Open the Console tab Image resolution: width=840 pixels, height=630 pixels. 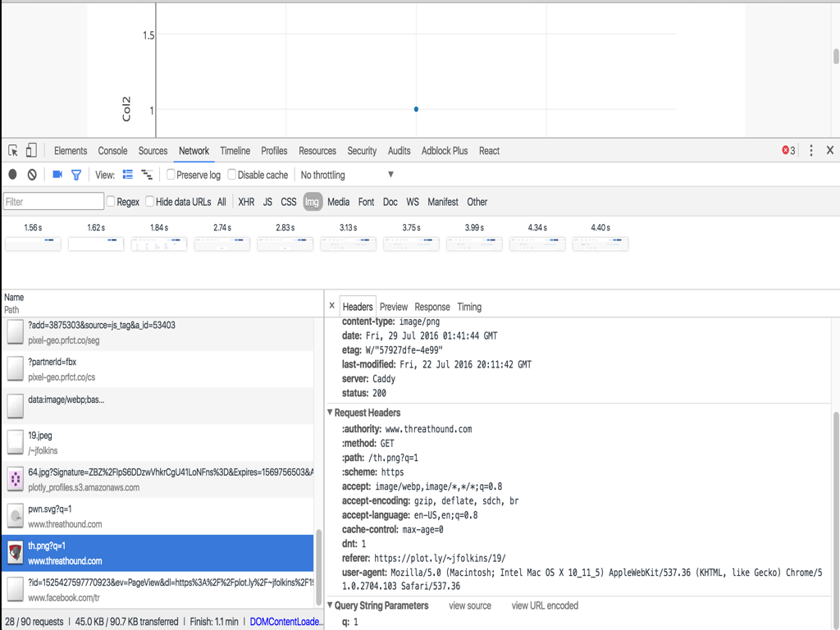point(112,151)
